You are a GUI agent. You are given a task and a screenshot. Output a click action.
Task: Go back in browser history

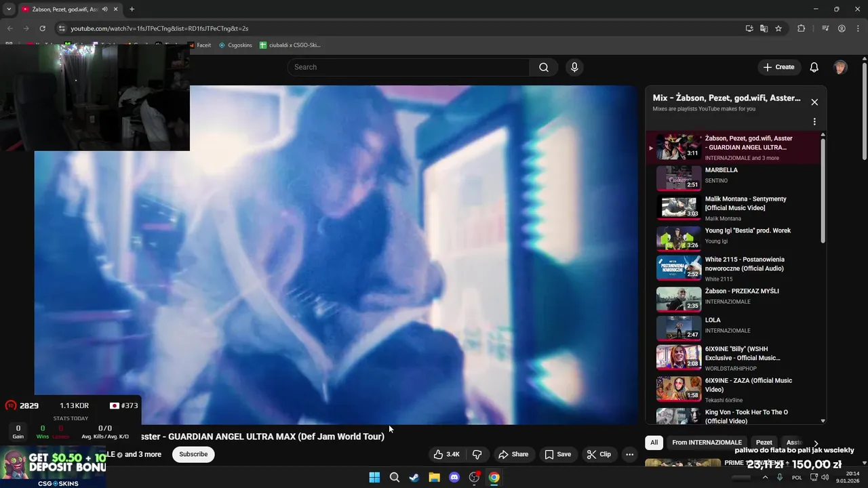(9, 28)
